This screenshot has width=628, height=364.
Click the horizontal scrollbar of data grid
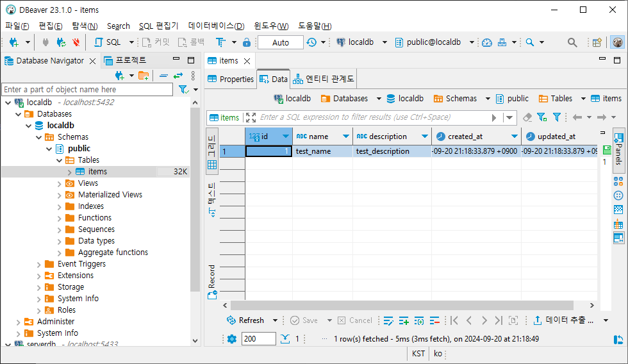pos(402,306)
